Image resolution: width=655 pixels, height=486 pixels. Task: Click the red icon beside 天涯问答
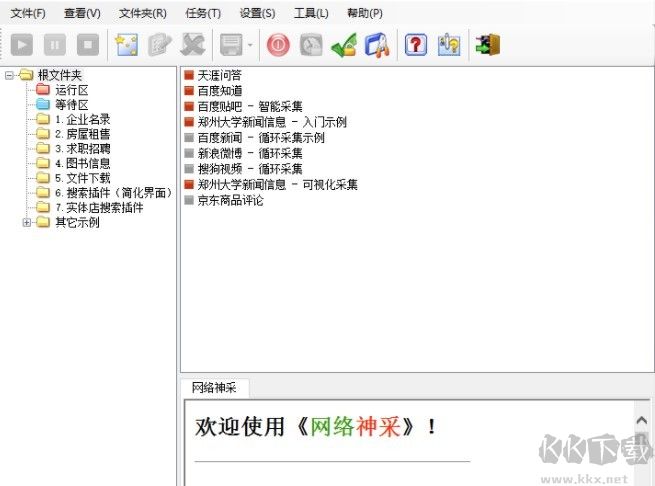pyautogui.click(x=189, y=75)
